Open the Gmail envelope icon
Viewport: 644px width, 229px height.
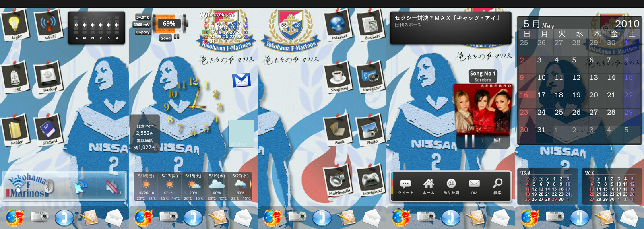point(242,80)
